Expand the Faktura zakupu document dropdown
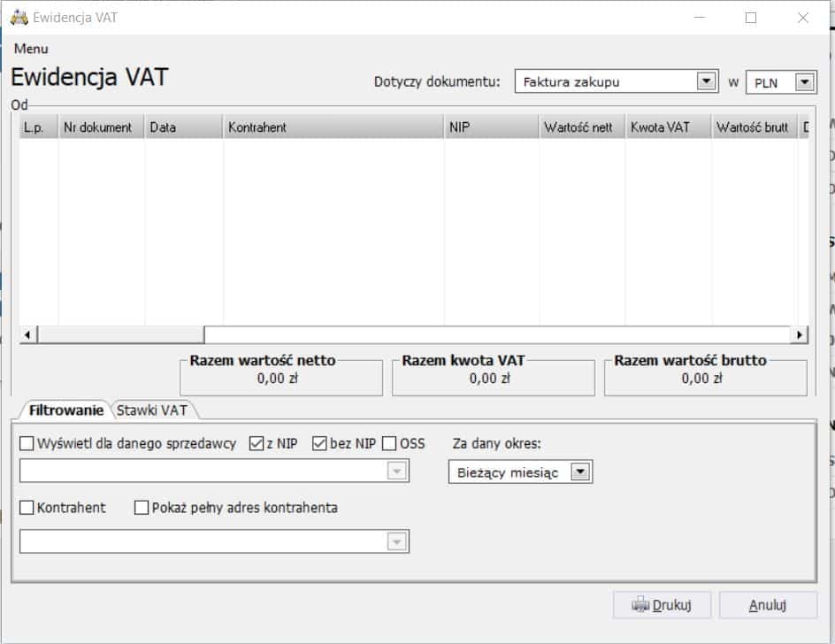This screenshot has height=644, width=835. point(706,82)
